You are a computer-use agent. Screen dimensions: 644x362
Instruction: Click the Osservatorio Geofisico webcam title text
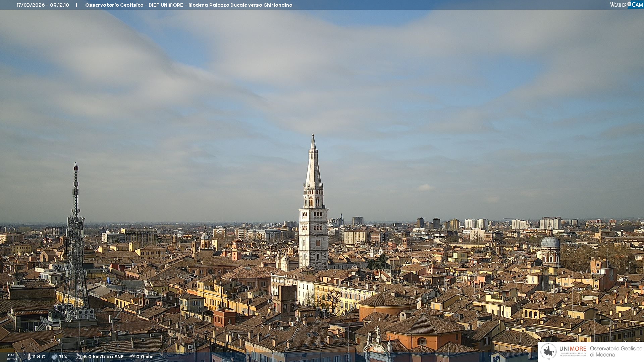pos(189,5)
